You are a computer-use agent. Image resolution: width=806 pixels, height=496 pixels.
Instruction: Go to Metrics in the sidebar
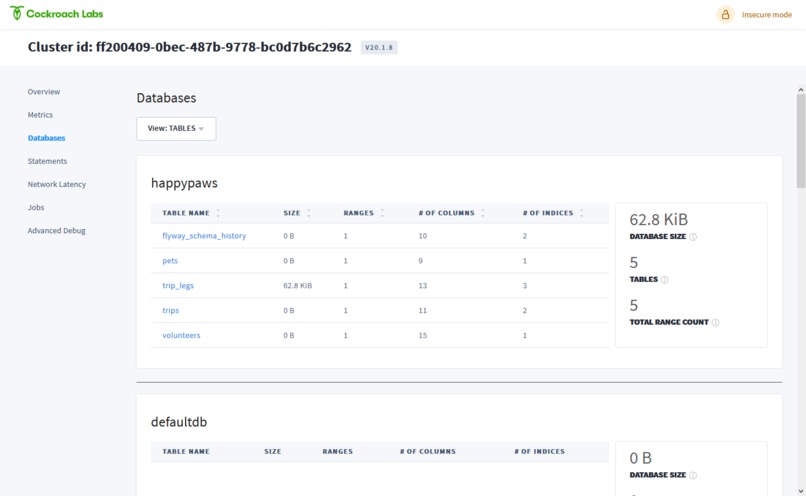point(40,115)
